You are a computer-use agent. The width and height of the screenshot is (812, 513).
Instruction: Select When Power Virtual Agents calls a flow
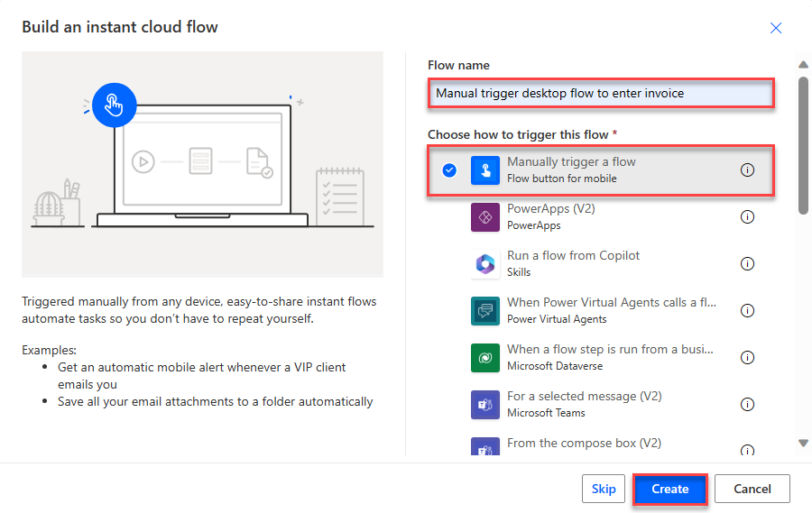tap(601, 311)
